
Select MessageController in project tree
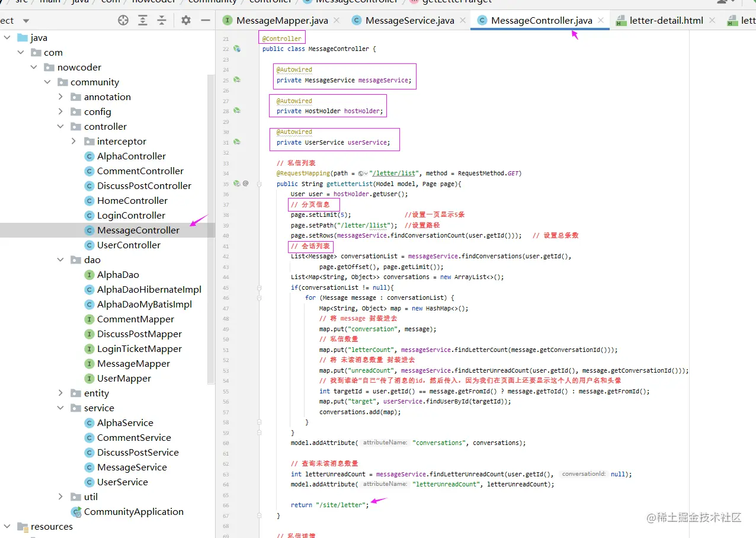pyautogui.click(x=139, y=230)
